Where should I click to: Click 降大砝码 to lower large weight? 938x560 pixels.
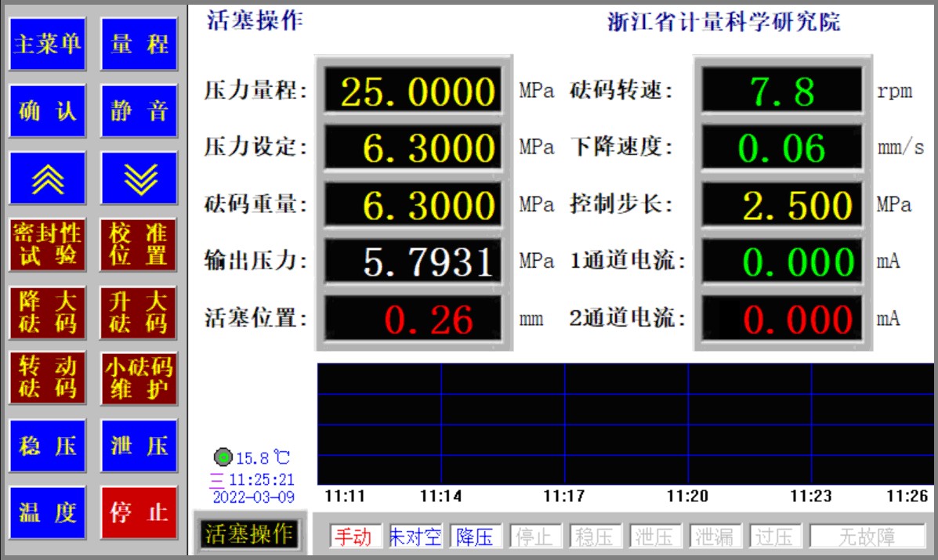pos(47,312)
